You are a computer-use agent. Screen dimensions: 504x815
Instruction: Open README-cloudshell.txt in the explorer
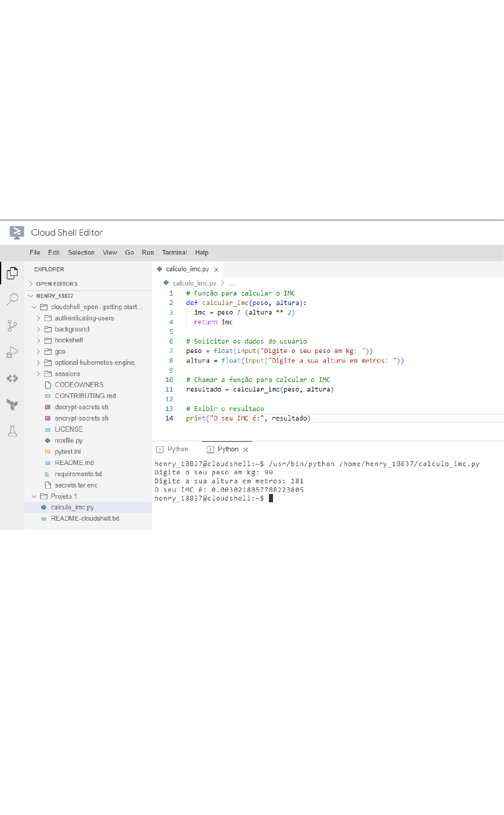[85, 519]
